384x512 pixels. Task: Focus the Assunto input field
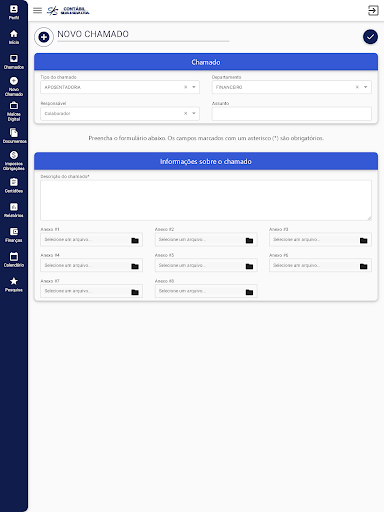click(292, 113)
